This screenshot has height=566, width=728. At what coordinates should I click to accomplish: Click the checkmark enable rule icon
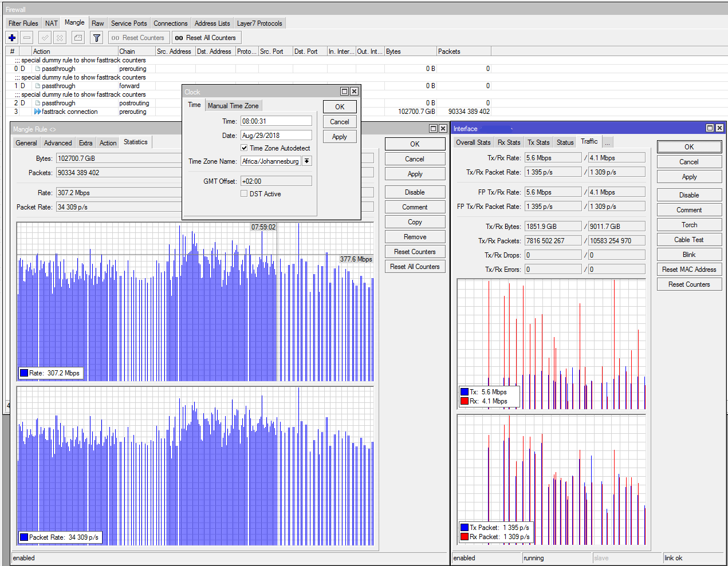[45, 38]
